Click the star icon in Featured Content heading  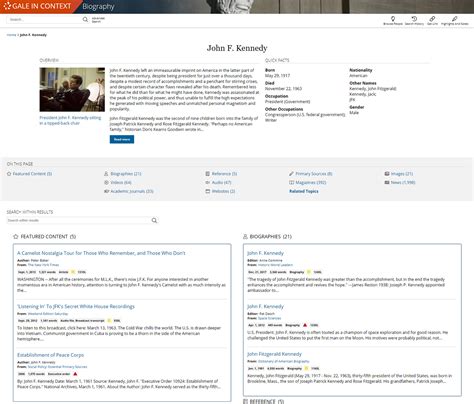[16, 237]
